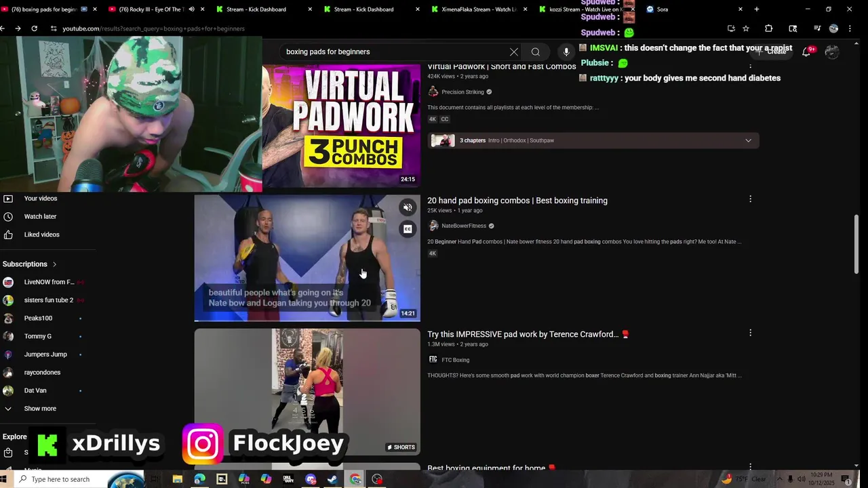Expand Subscriptions section arrow

click(x=54, y=264)
